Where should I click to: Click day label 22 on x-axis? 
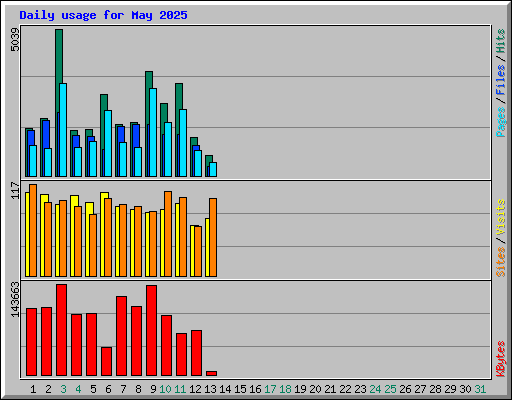pos(345,389)
